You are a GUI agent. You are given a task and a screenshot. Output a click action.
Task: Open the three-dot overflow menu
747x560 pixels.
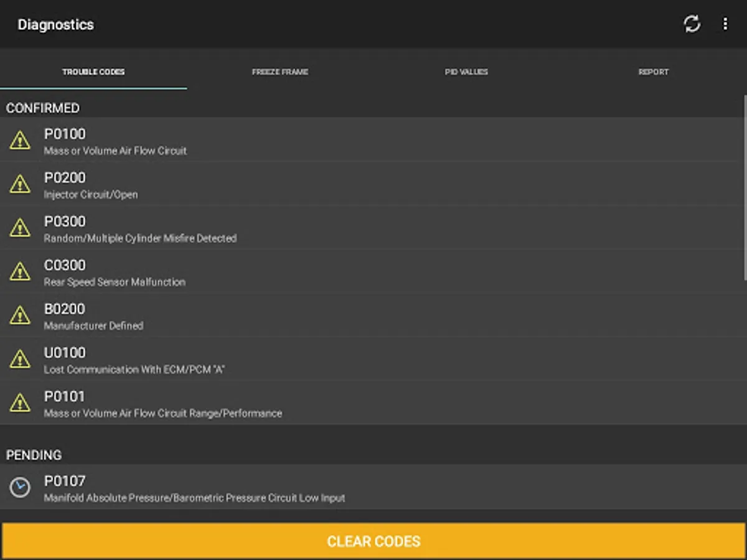[725, 24]
